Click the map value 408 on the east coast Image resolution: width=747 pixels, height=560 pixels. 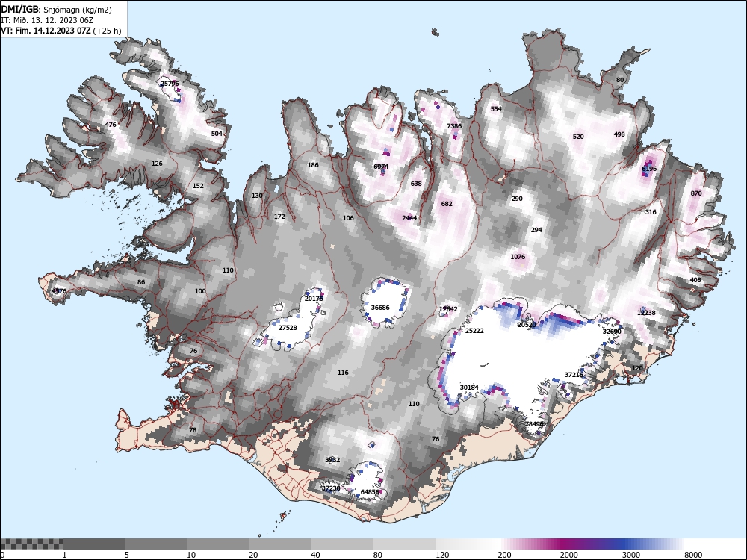point(695,280)
